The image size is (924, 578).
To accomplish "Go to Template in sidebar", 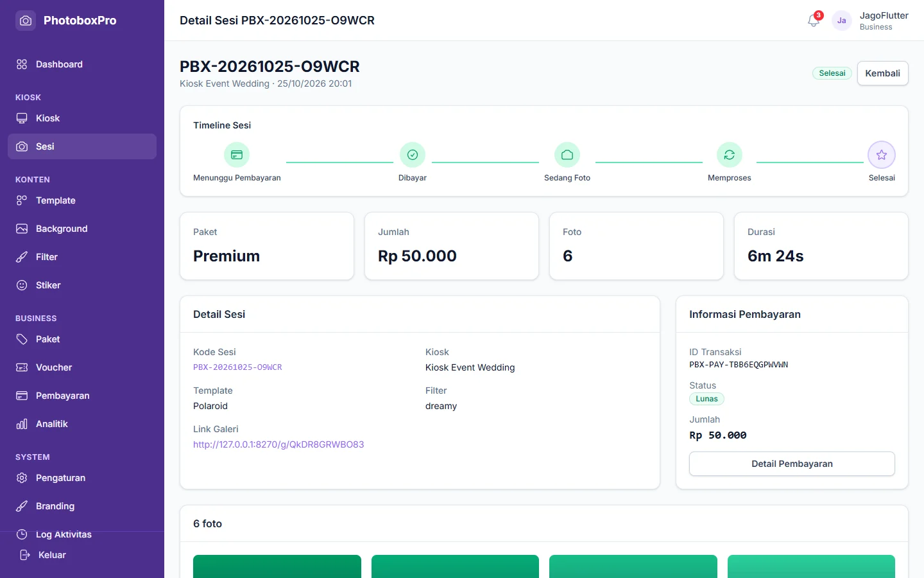I will [x=82, y=200].
